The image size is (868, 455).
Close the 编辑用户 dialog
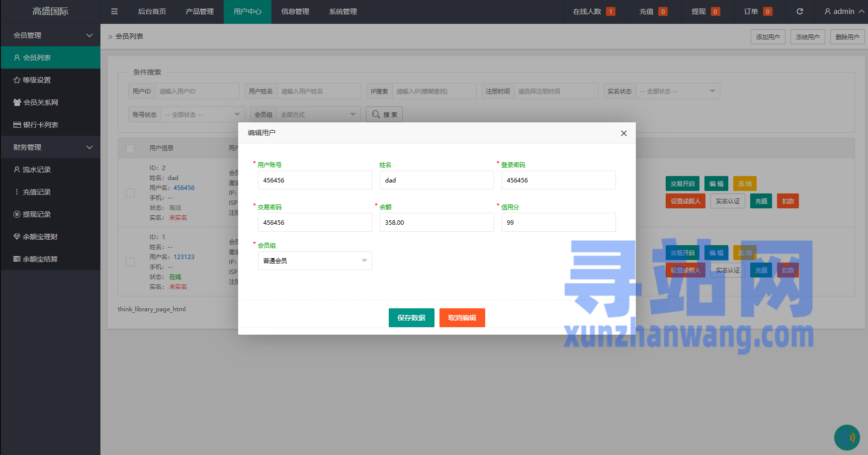(x=623, y=133)
